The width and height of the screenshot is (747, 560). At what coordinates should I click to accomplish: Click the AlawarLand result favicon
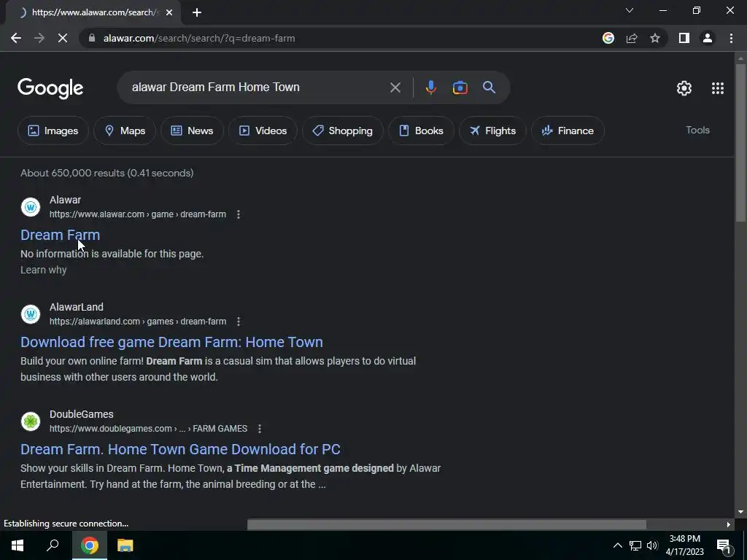click(31, 314)
